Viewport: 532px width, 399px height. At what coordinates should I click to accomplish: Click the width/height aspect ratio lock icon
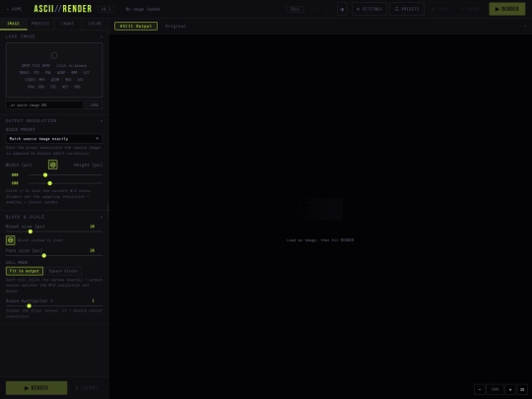coord(52,165)
